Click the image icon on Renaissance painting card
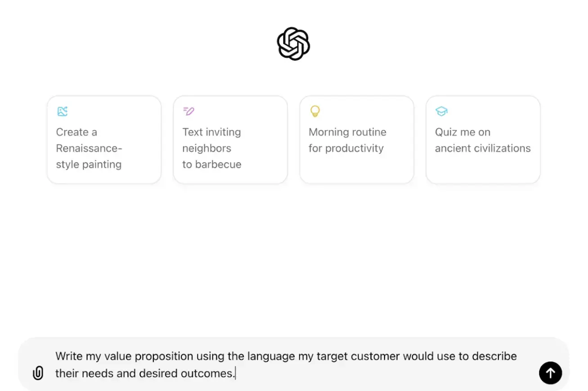This screenshot has width=588, height=391. pyautogui.click(x=62, y=111)
